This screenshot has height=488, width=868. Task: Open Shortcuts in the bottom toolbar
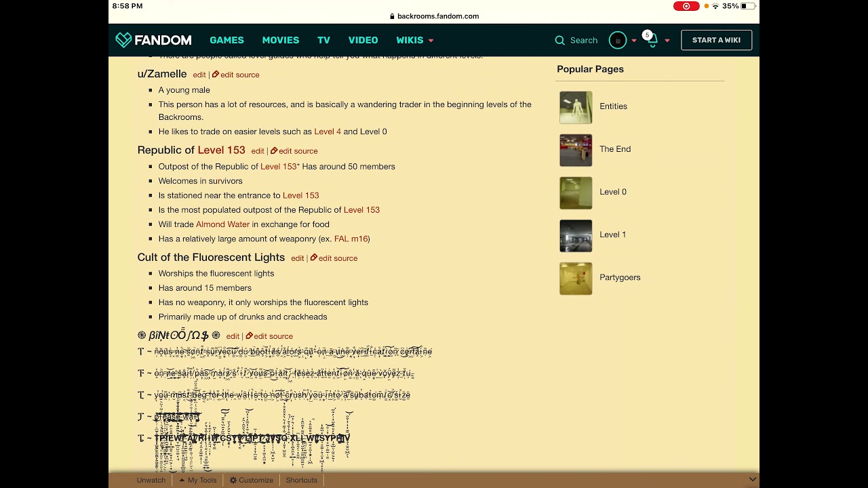[x=301, y=480]
